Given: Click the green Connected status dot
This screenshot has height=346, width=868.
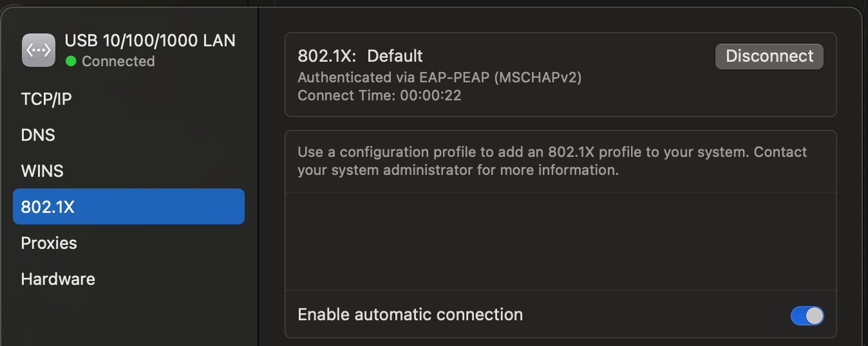Looking at the screenshot, I should pyautogui.click(x=71, y=61).
